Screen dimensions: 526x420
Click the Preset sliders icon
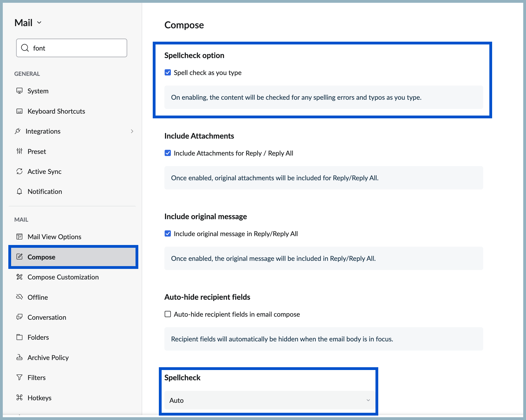(19, 151)
